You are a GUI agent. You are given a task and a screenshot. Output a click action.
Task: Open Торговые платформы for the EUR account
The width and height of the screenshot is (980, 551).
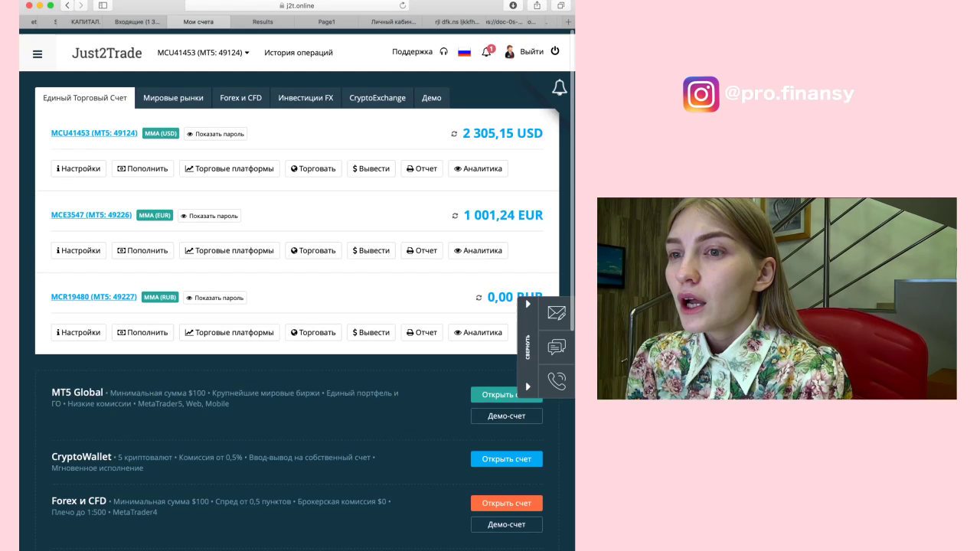[230, 250]
